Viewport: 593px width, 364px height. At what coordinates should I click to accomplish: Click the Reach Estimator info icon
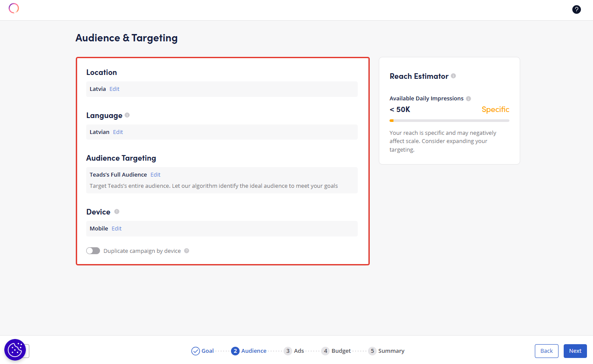click(x=453, y=76)
